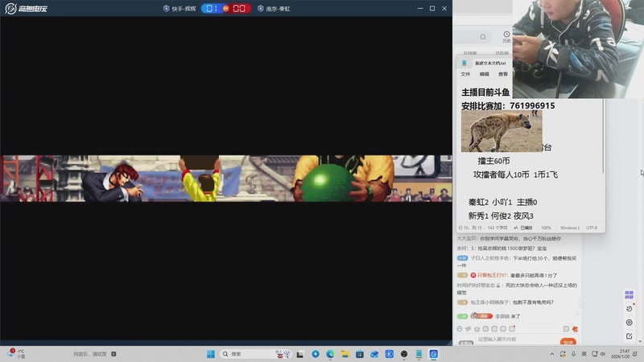Click the edit feedback icon in right sidebar

coord(630,336)
